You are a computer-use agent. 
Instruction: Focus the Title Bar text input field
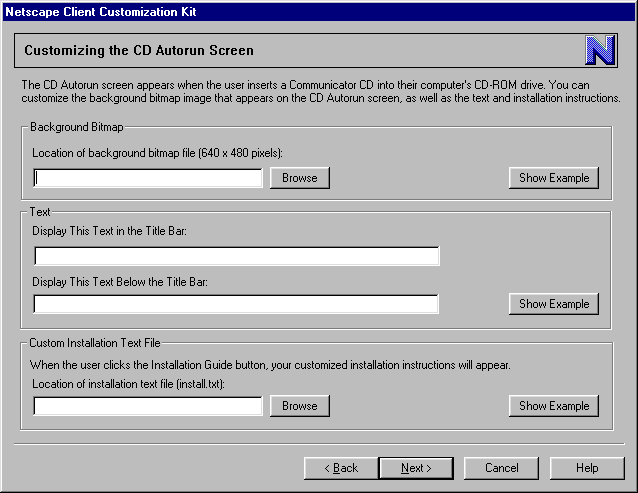[x=236, y=256]
